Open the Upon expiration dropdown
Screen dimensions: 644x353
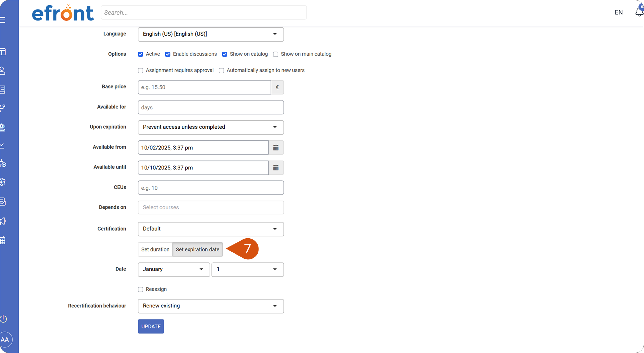tap(211, 127)
